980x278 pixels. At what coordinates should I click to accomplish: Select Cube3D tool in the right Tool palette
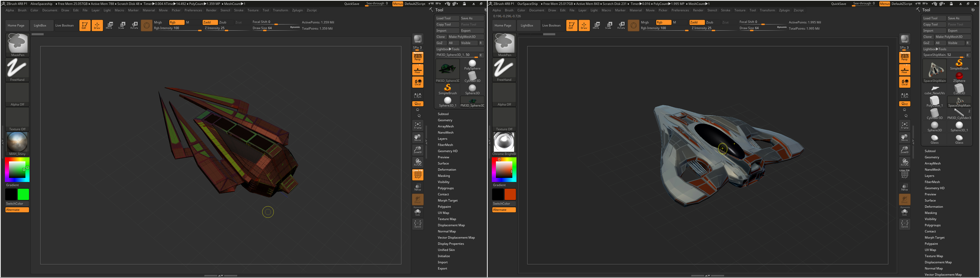click(x=959, y=90)
